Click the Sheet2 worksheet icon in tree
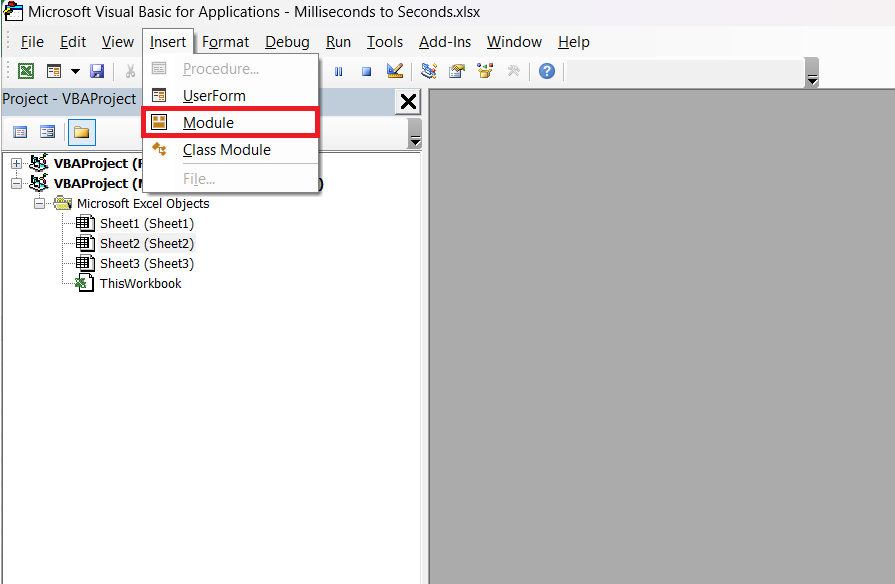This screenshot has width=895, height=584. tap(85, 243)
